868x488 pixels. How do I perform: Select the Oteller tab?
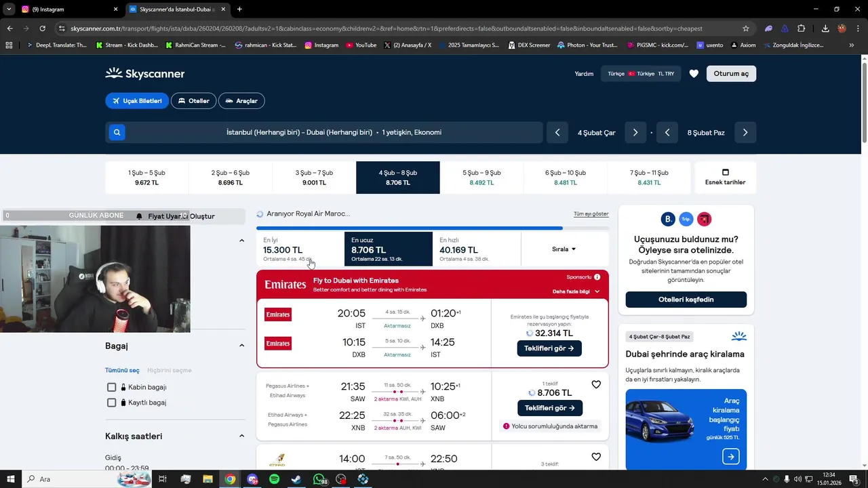click(193, 101)
